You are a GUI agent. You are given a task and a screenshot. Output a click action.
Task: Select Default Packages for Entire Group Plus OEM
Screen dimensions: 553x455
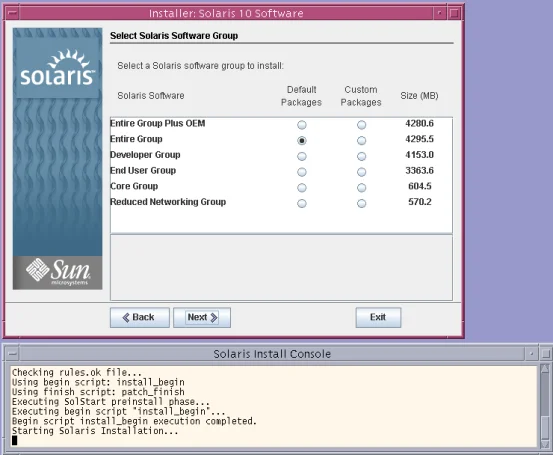tap(302, 125)
